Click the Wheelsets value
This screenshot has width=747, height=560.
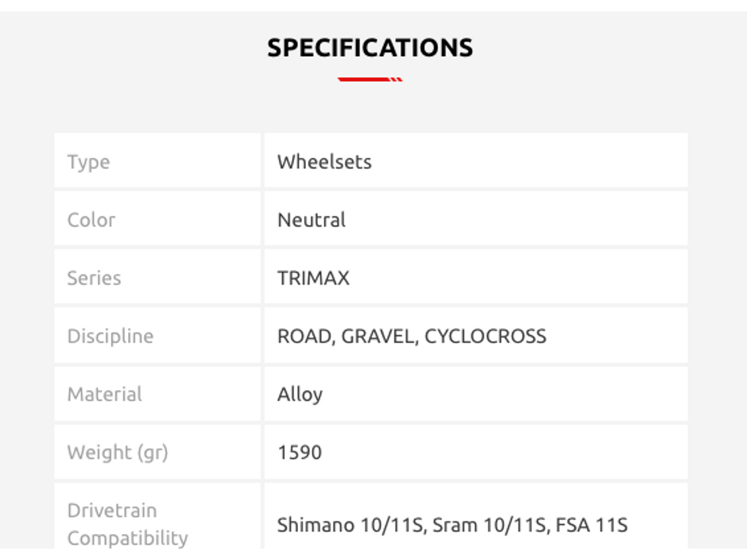(x=324, y=162)
